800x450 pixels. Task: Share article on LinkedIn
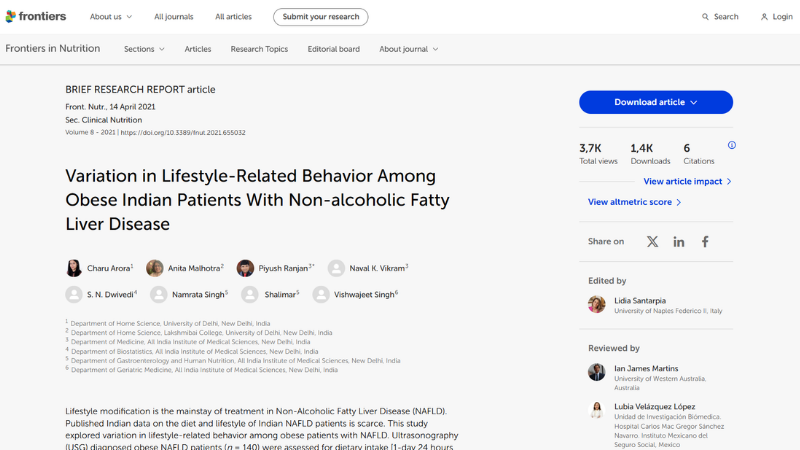[x=679, y=242]
